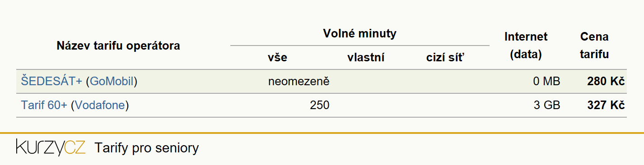
Task: Open the Vodafone operator link
Action: [x=100, y=105]
